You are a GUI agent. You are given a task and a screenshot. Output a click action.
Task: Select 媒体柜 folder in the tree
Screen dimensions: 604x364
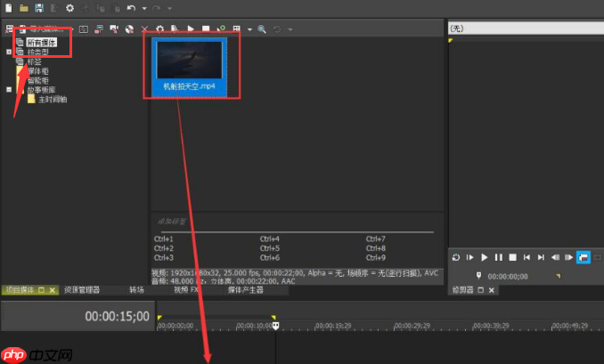click(37, 71)
